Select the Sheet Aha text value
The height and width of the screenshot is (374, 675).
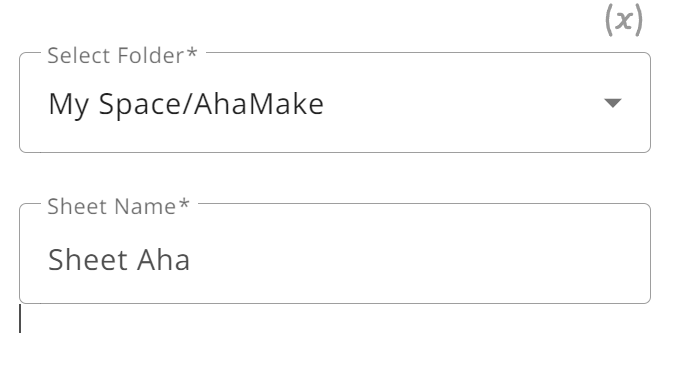[119, 260]
